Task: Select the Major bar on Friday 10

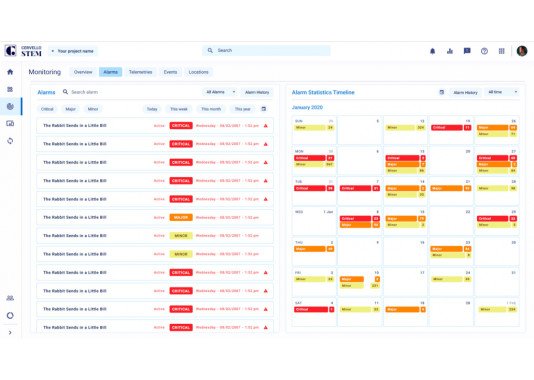Action: 360,279
